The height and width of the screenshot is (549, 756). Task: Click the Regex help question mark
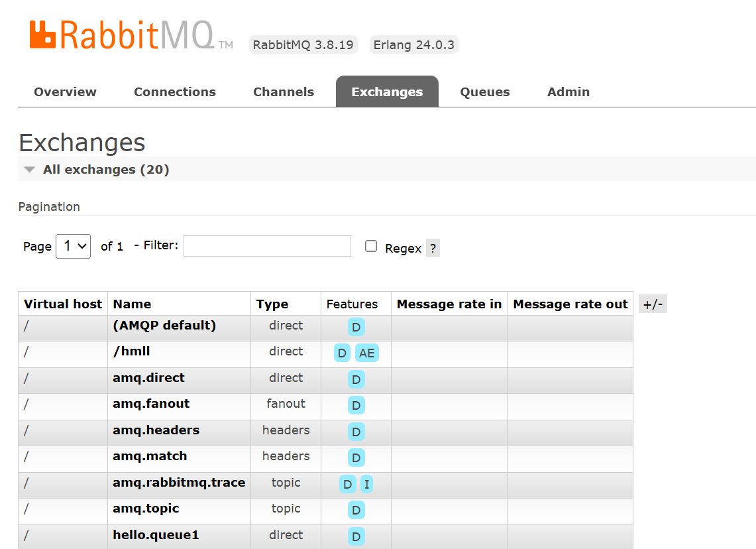(x=433, y=248)
